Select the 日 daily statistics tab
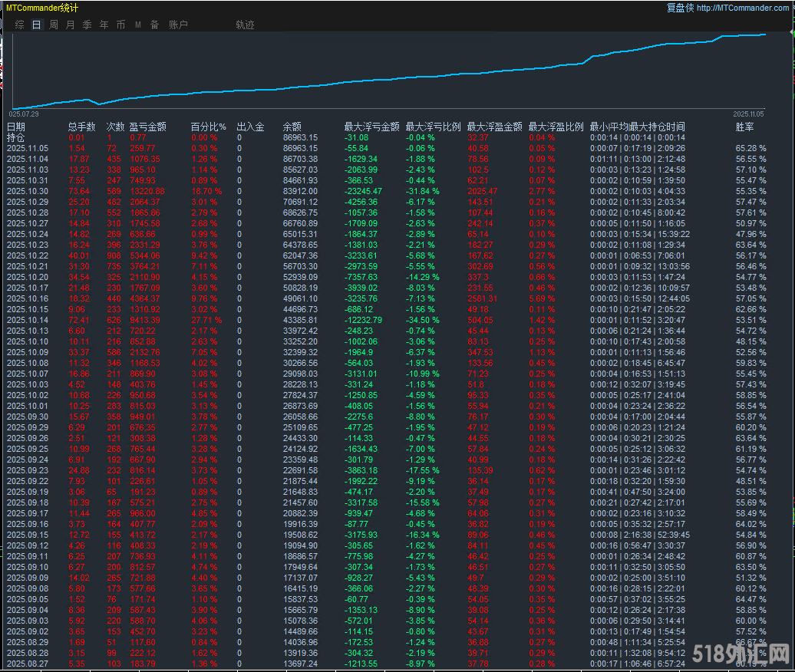Image resolution: width=795 pixels, height=672 pixels. point(37,25)
